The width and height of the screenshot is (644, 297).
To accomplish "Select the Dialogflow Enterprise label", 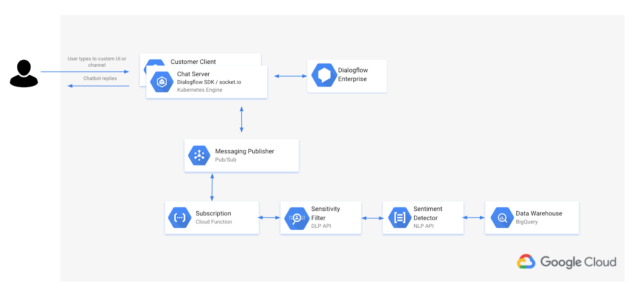I will [353, 74].
